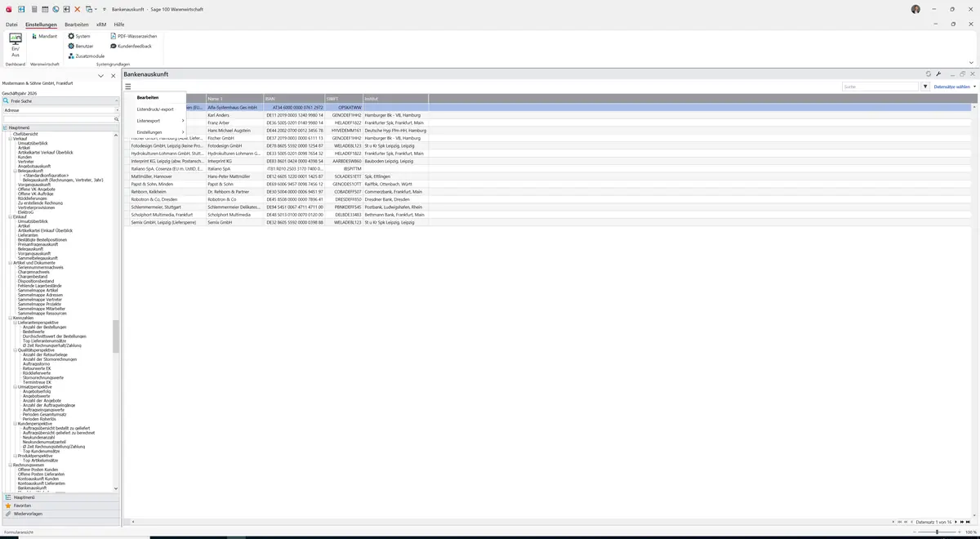The width and height of the screenshot is (980, 539).
Task: Open the Wiedervorlagen panel
Action: pyautogui.click(x=60, y=514)
